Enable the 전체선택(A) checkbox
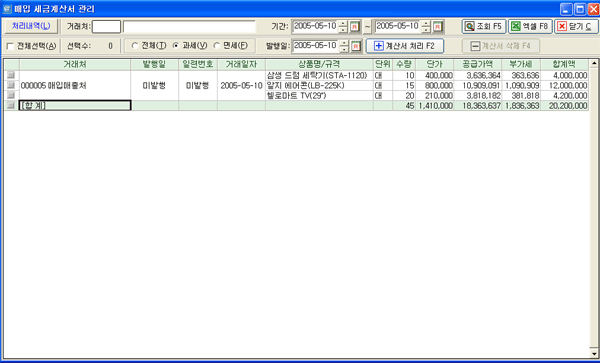 coord(10,47)
